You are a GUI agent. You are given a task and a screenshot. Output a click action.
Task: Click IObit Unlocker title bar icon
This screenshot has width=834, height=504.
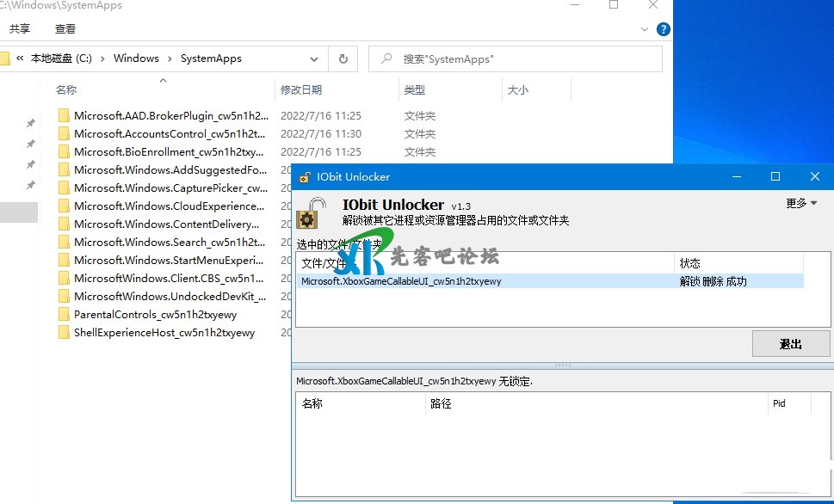coord(304,177)
